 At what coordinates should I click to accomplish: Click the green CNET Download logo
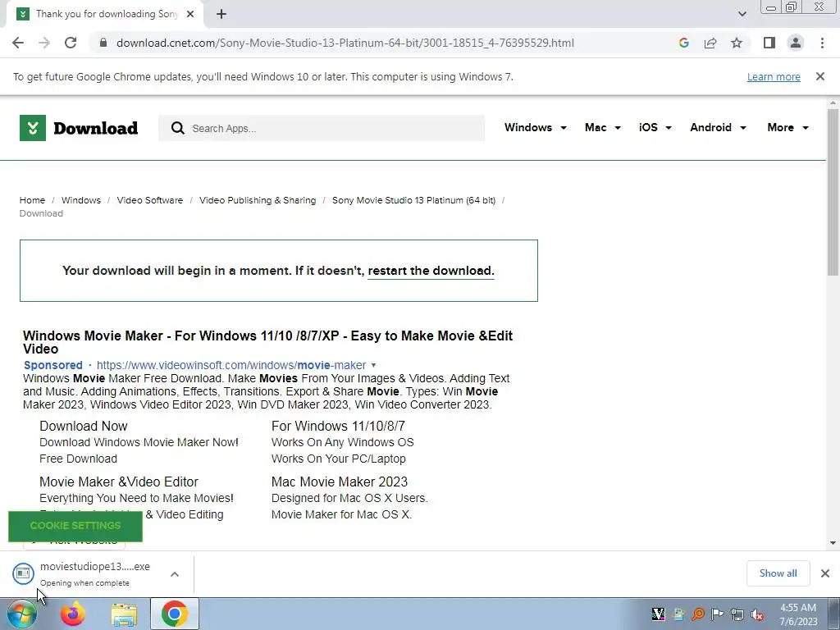point(79,128)
